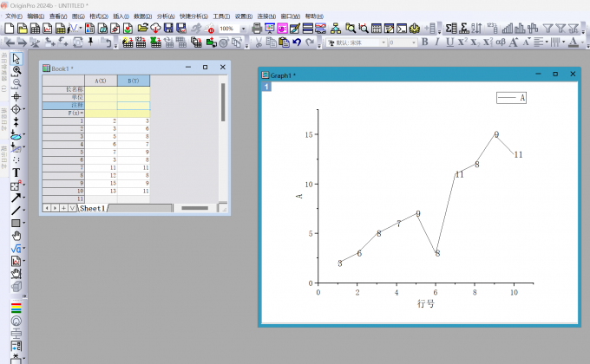590x364 pixels.
Task: Open the 分析(A) menu
Action: tap(166, 16)
